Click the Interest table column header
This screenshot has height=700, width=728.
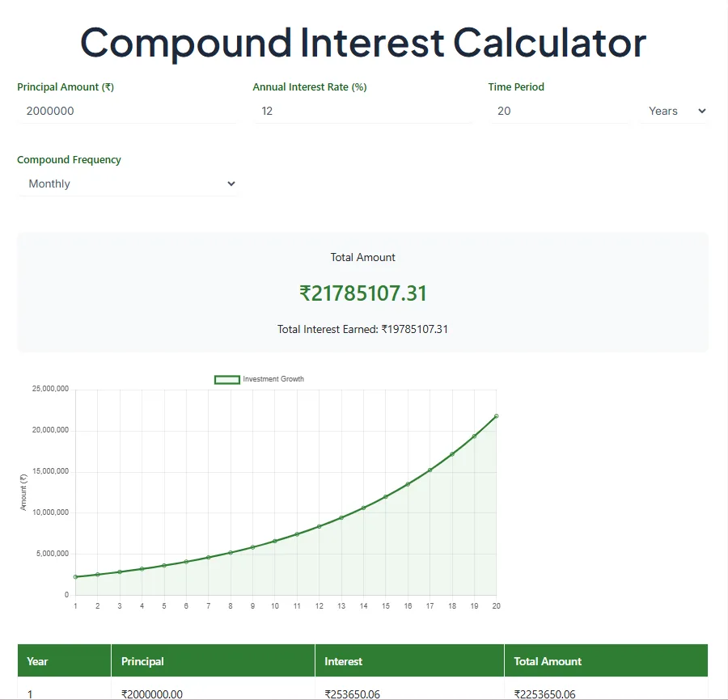344,661
